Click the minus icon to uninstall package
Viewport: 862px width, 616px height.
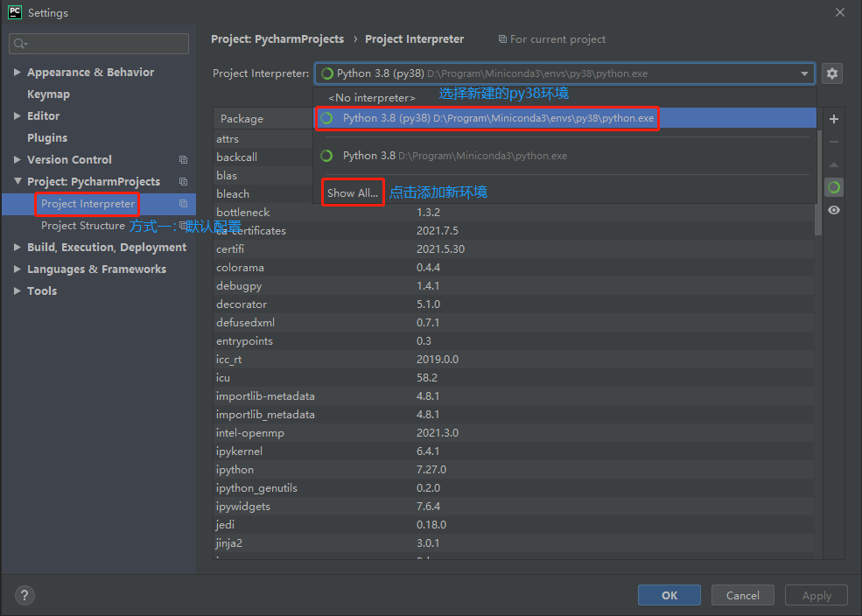[x=833, y=142]
